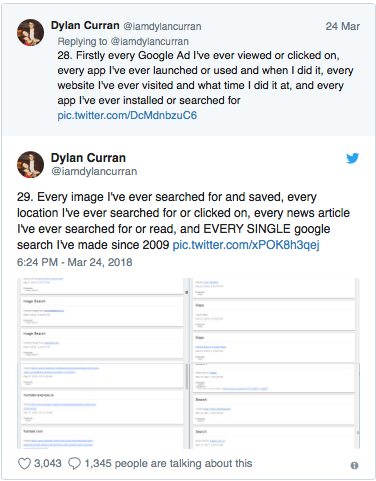376x481 pixels.
Task: Open the bottom-left activity screenshot thumbnail
Action: (102, 406)
